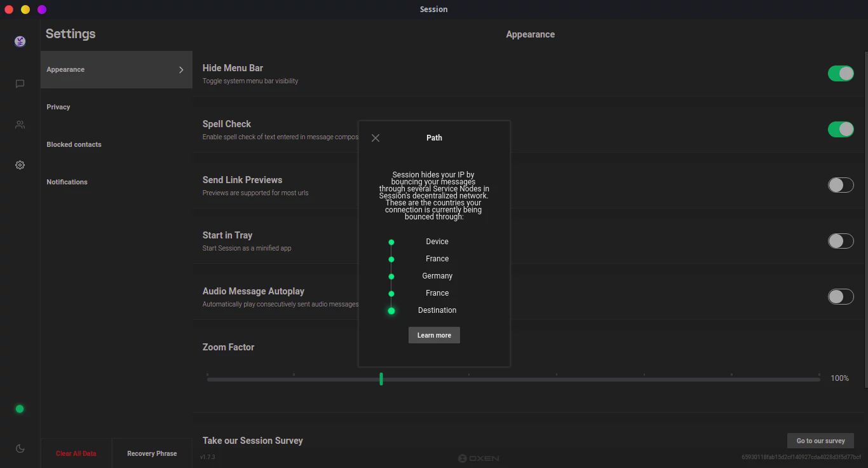Select the Appearance settings category
868x468 pixels.
point(116,69)
